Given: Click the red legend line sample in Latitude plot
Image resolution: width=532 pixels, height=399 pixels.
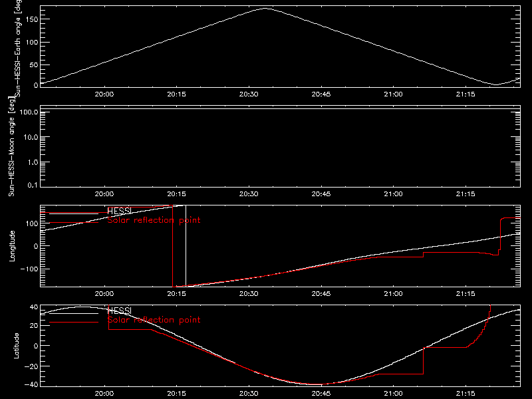Looking at the screenshot, I should pyautogui.click(x=74, y=323).
